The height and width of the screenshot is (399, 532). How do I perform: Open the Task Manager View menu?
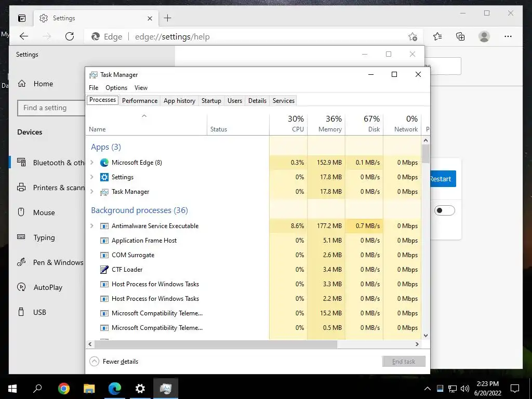[x=141, y=87]
